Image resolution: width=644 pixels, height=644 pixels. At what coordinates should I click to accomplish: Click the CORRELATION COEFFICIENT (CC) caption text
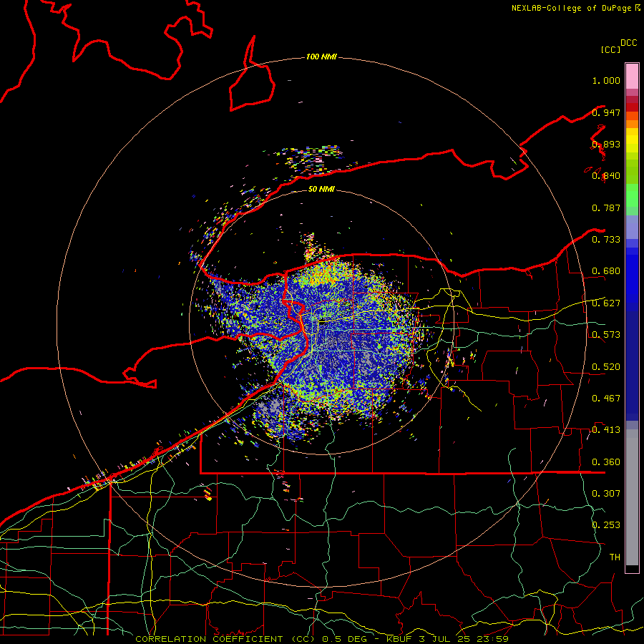click(x=225, y=639)
